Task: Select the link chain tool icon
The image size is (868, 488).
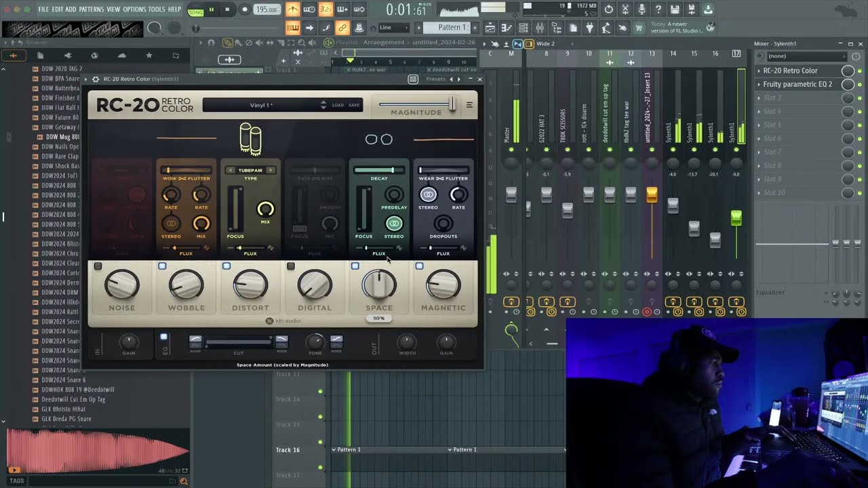Action: click(342, 28)
